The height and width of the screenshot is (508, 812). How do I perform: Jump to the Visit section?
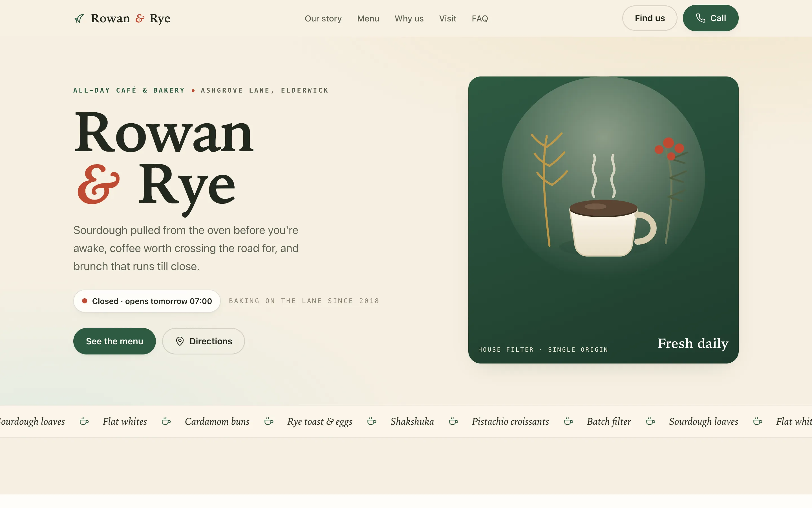coord(448,18)
